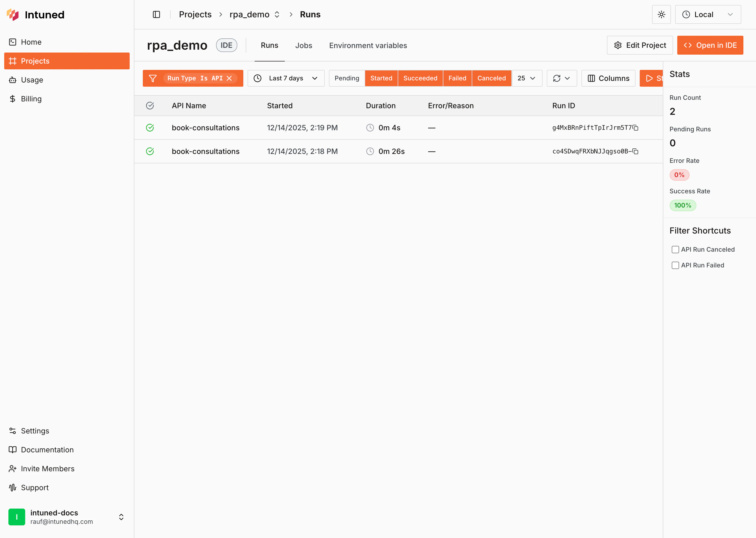
Task: Sort by the API Name column header
Action: 189,106
